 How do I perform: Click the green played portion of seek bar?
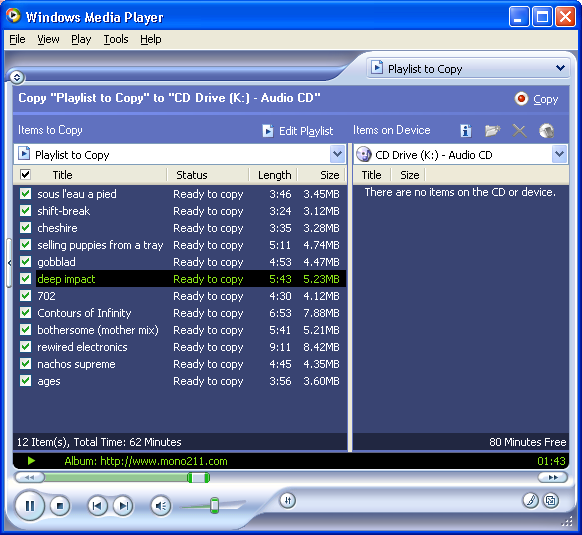(116, 477)
